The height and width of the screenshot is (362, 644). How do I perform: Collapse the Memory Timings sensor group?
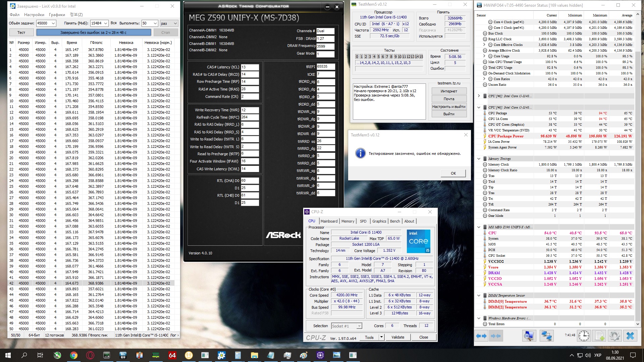pyautogui.click(x=479, y=159)
